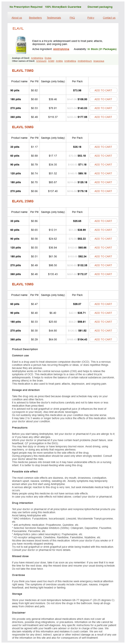Add Elavil 50mg 270 pills to cart

click(103, 191)
